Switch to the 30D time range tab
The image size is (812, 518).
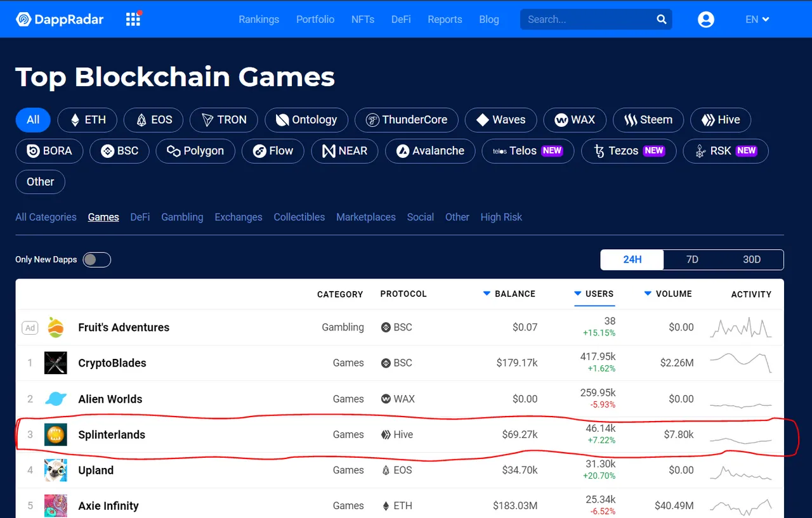pyautogui.click(x=752, y=259)
